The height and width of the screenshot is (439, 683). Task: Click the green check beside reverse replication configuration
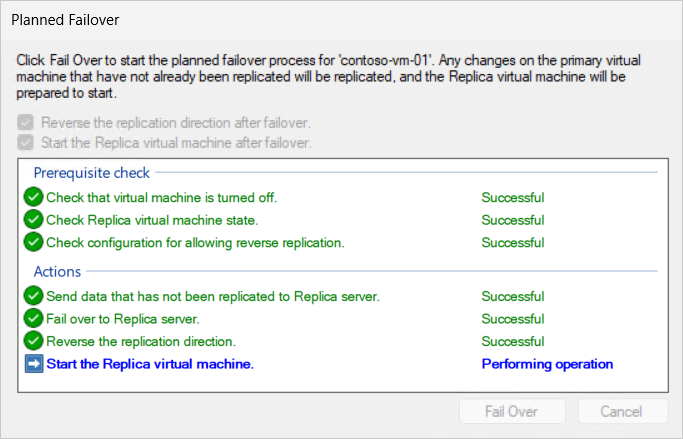tap(34, 242)
